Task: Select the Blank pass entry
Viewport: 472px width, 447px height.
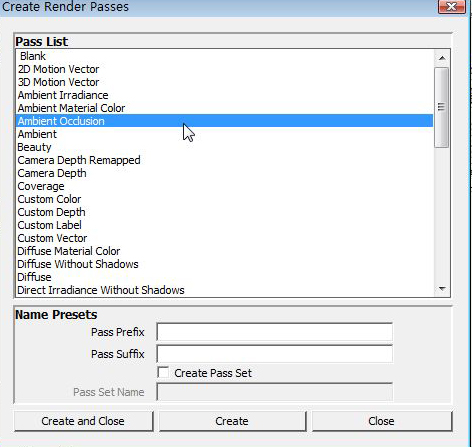Action: coord(224,56)
